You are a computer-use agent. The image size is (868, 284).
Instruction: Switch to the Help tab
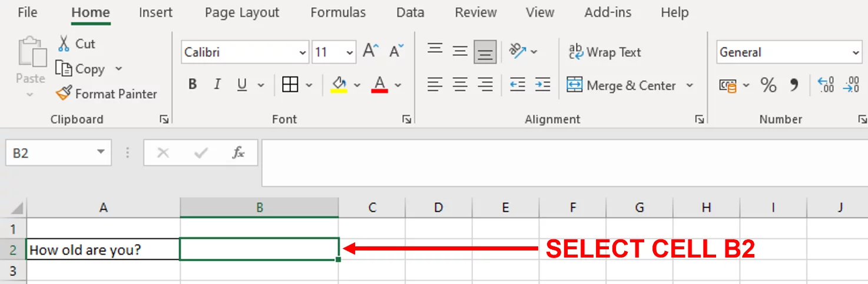675,12
